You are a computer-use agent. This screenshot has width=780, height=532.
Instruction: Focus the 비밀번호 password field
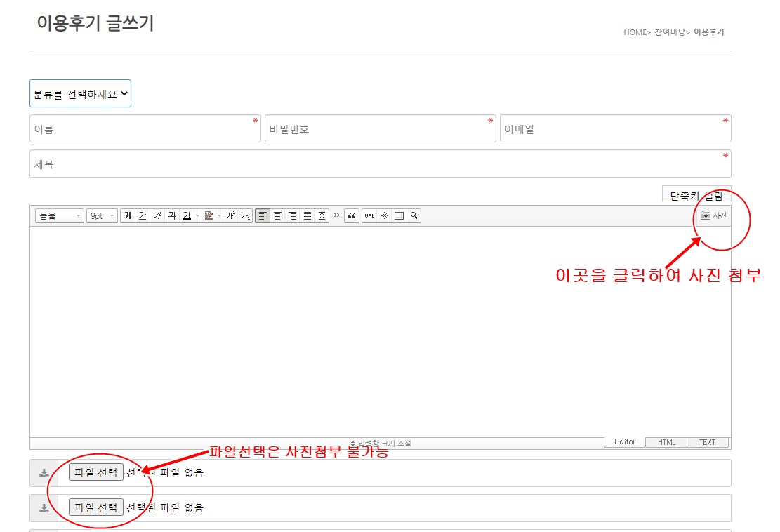(x=380, y=128)
